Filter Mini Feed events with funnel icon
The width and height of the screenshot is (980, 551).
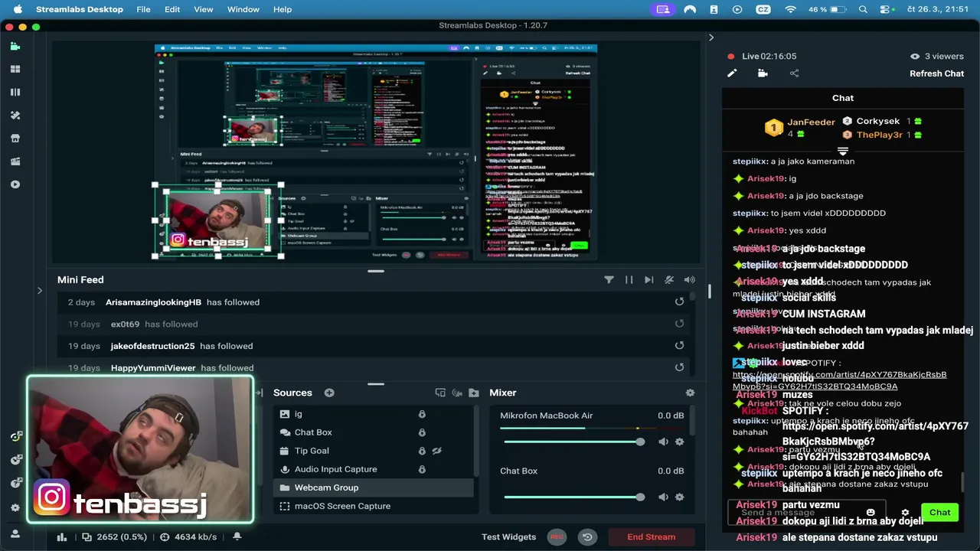609,280
